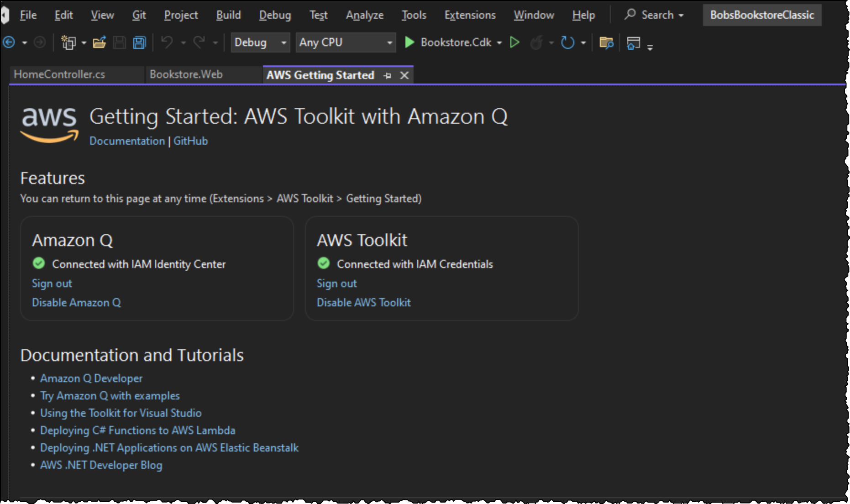Click the Search box in the title bar
This screenshot has height=504, width=850.
tap(653, 15)
